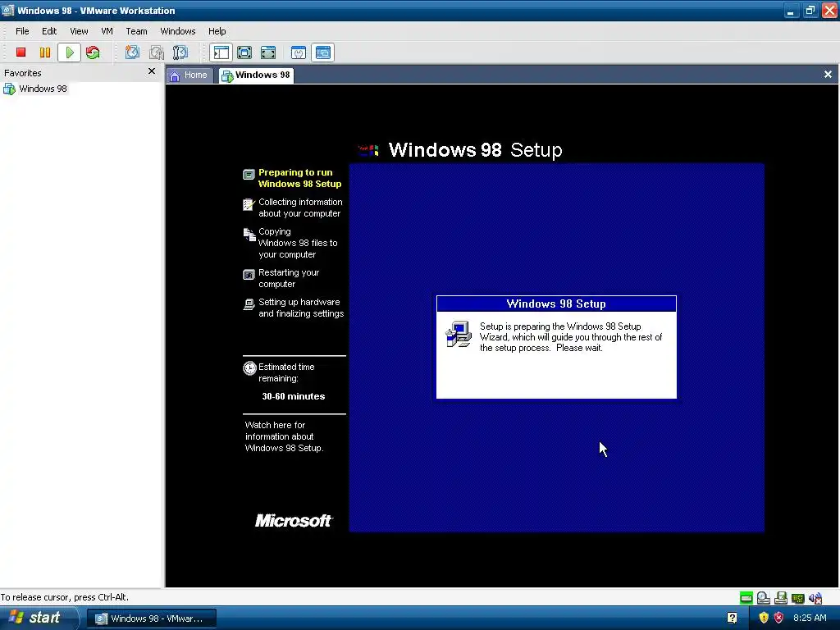This screenshot has width=840, height=630.
Task: Select the Windows 98 tab
Action: [x=257, y=75]
